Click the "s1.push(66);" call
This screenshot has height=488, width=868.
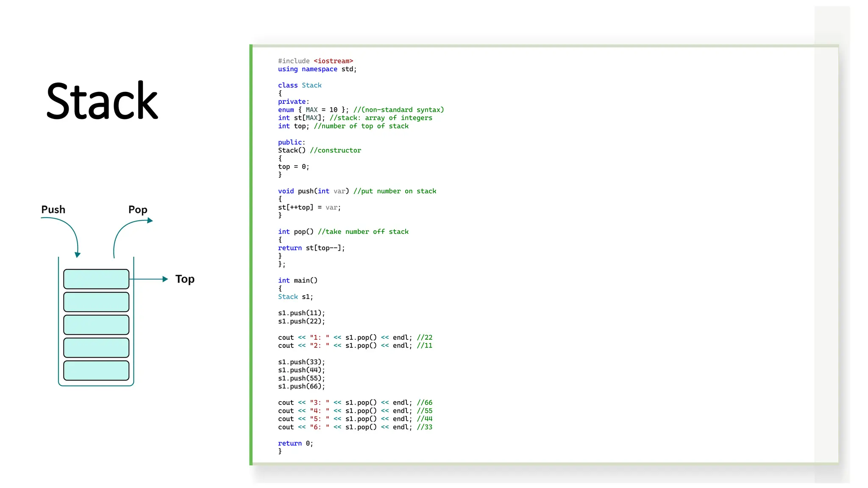coord(301,386)
